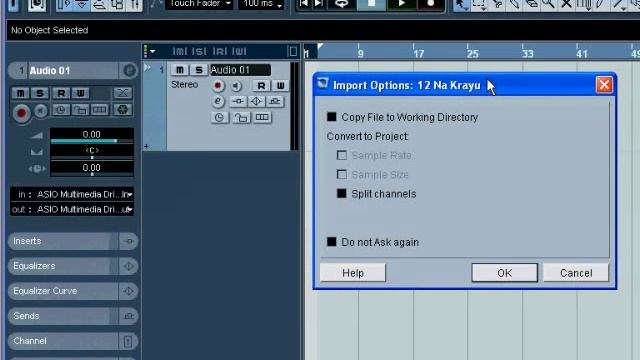Click the EQ state icon on the track row

tap(256, 101)
